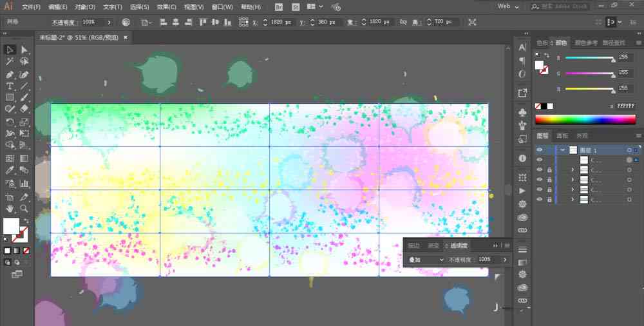Viewport: 644px width, 326px height.
Task: Open the Actions panel play icon
Action: 522,191
